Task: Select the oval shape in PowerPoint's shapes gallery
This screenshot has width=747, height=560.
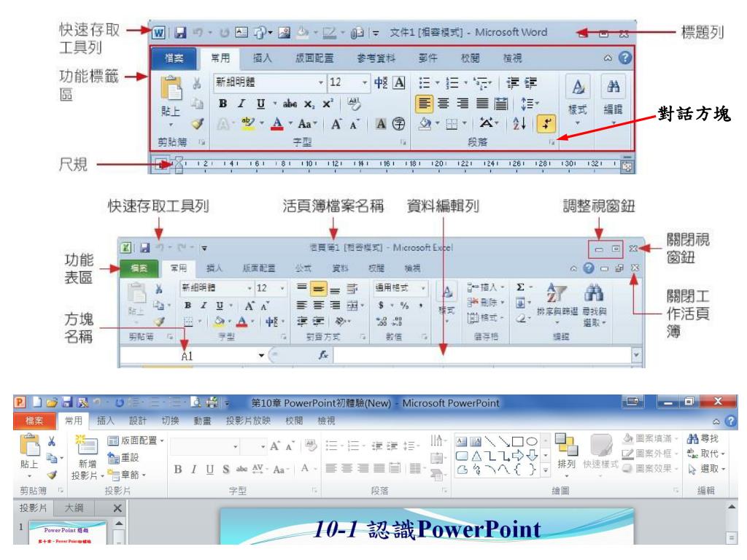Action: coord(532,442)
